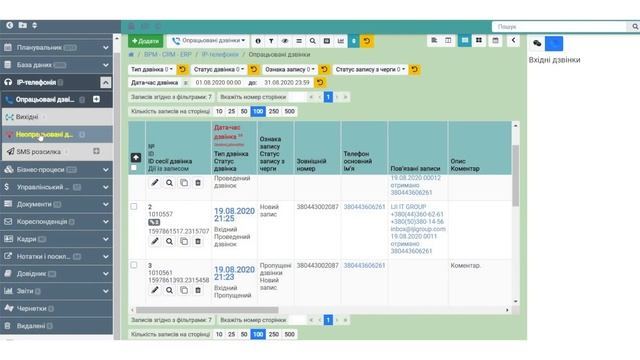
Task: Open the Статус дзвінка filter dropdown
Action: click(x=219, y=69)
